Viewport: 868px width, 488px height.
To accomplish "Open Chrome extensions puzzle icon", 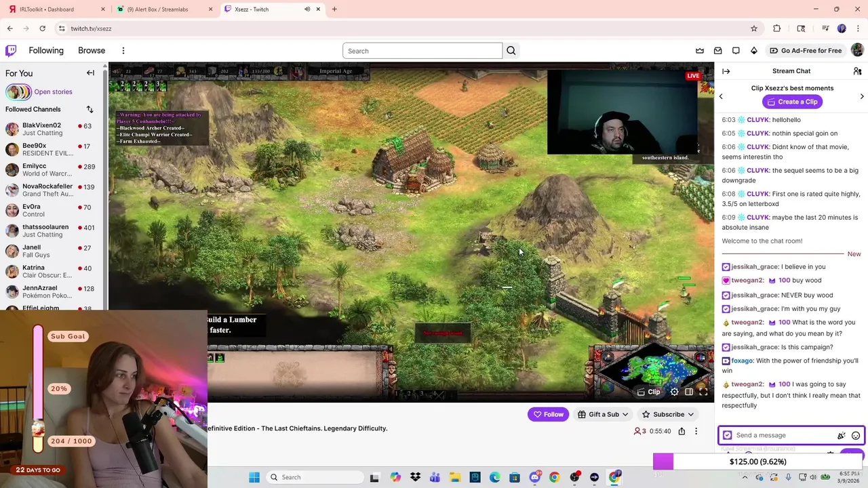I will click(x=777, y=28).
